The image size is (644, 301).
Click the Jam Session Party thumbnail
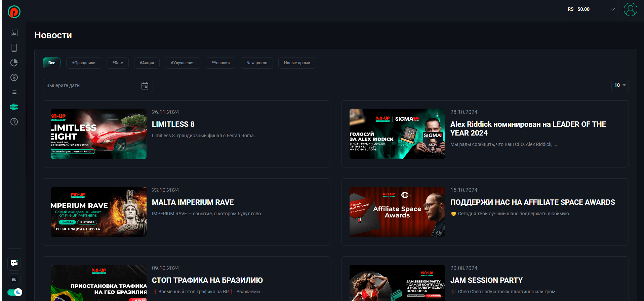pyautogui.click(x=397, y=283)
